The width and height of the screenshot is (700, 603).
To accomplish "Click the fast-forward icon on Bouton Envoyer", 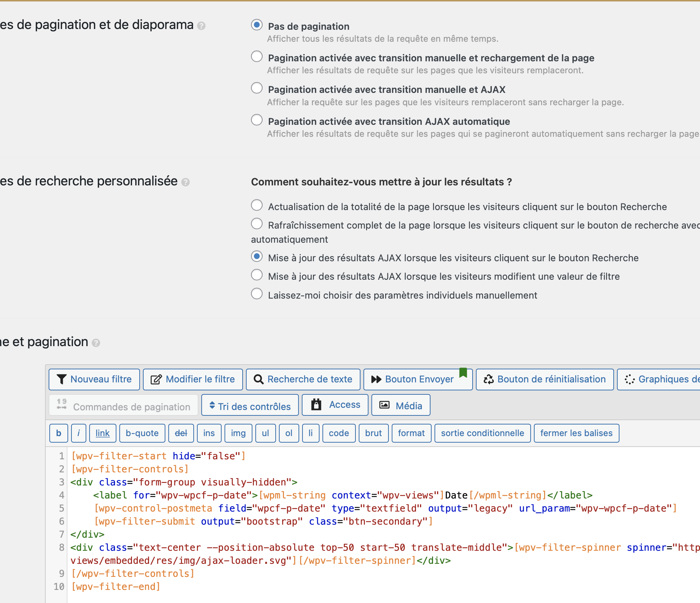I will (x=376, y=380).
